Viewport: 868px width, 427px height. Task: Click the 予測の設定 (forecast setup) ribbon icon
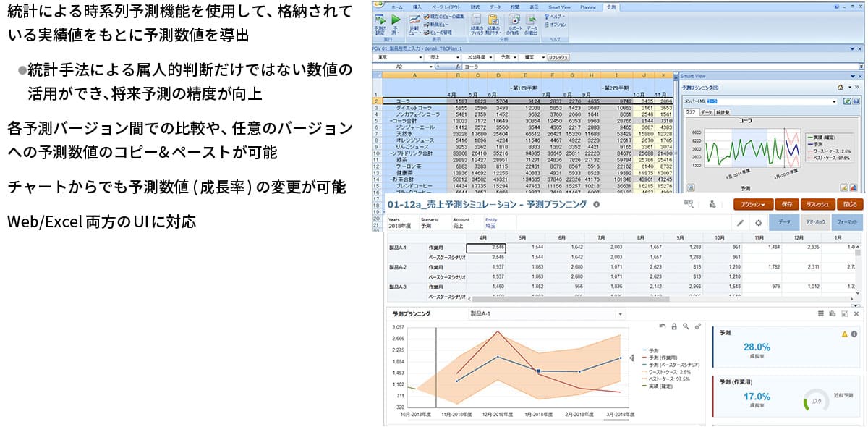tap(379, 24)
